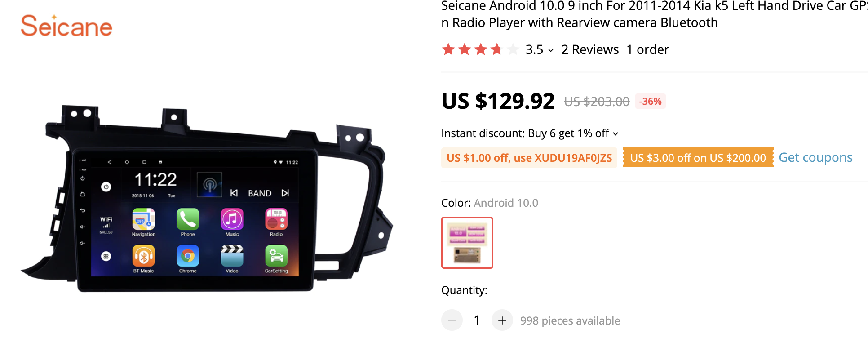Click the Seicane brand logo

click(66, 26)
